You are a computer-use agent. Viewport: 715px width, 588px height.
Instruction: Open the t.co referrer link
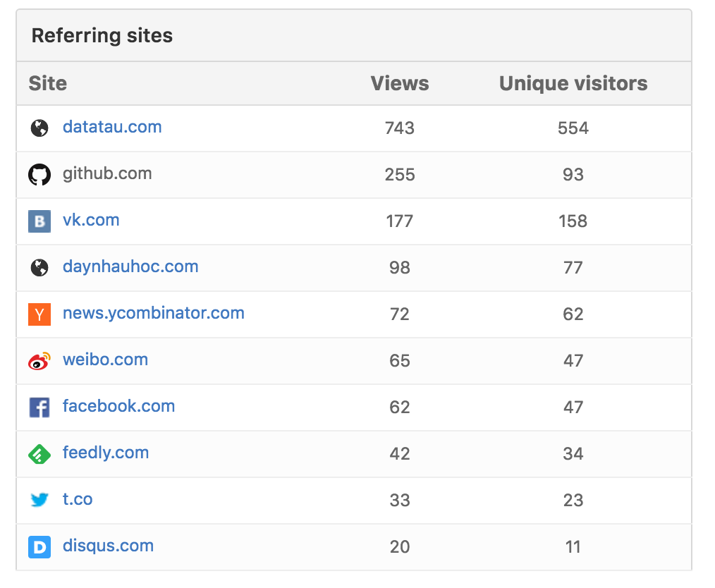click(78, 499)
